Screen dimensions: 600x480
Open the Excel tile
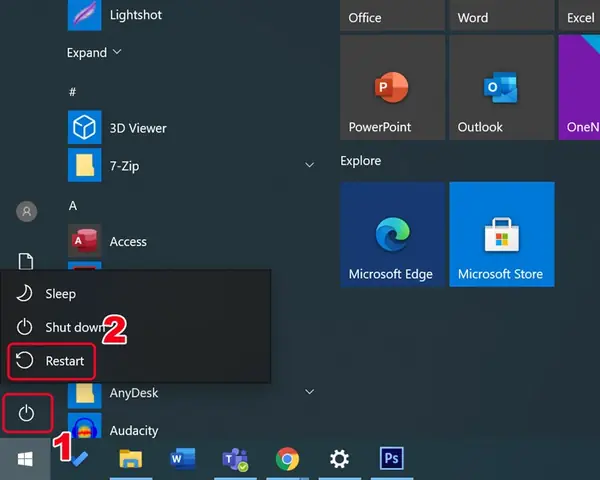579,15
